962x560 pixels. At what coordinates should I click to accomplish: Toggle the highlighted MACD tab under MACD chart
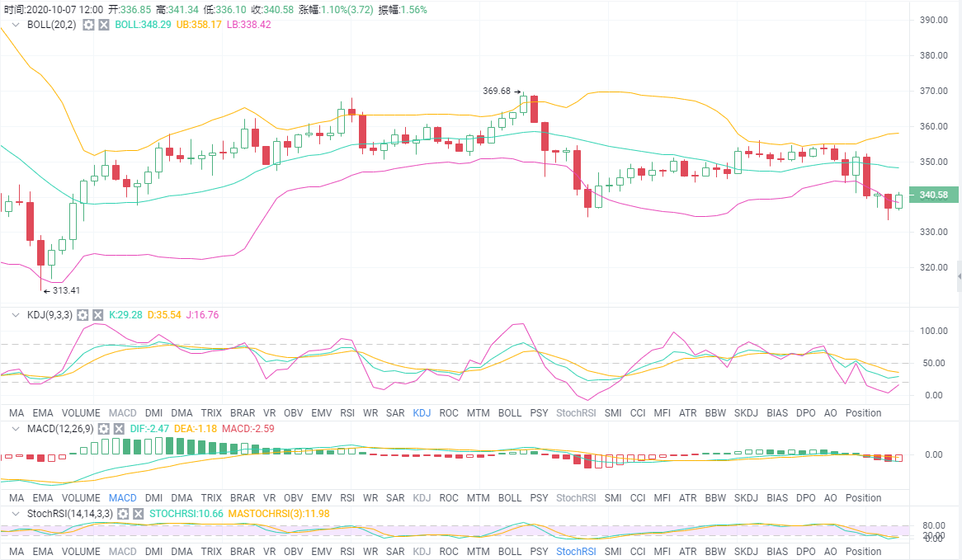click(x=122, y=497)
